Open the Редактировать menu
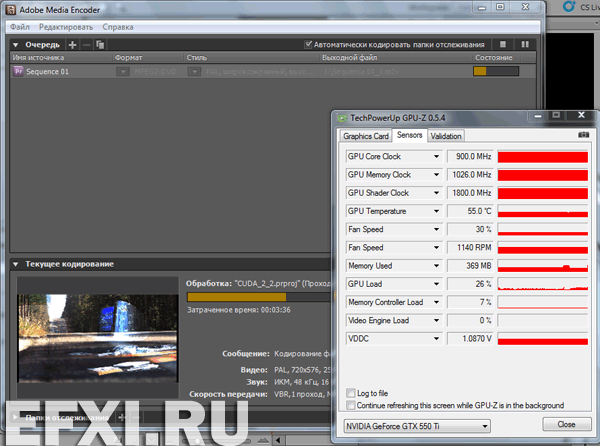 66,27
